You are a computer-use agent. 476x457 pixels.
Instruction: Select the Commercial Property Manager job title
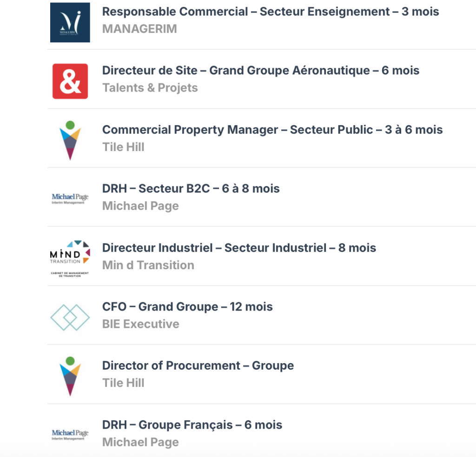click(x=272, y=130)
